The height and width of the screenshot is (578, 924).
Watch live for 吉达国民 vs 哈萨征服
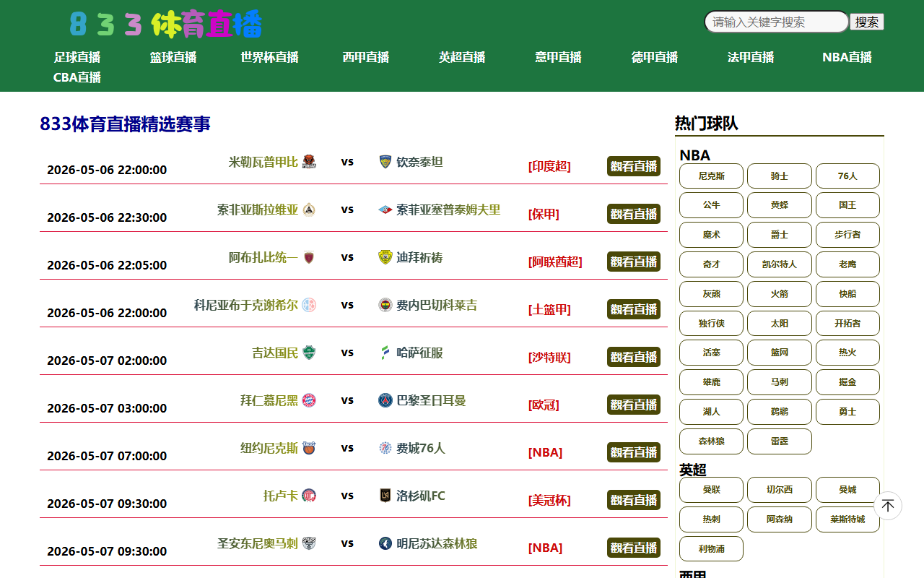[634, 357]
